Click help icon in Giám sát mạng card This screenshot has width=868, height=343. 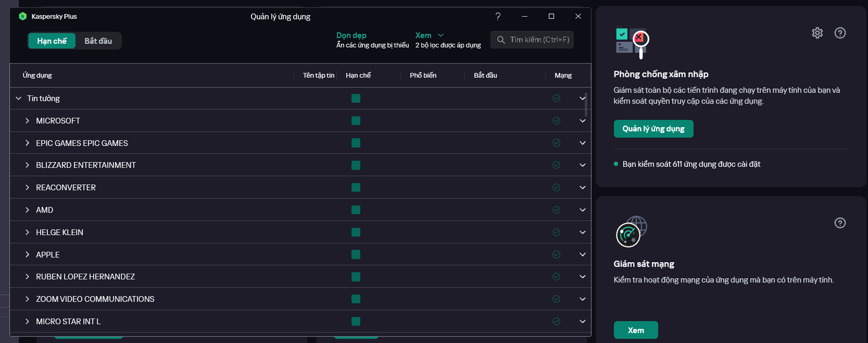pos(840,223)
